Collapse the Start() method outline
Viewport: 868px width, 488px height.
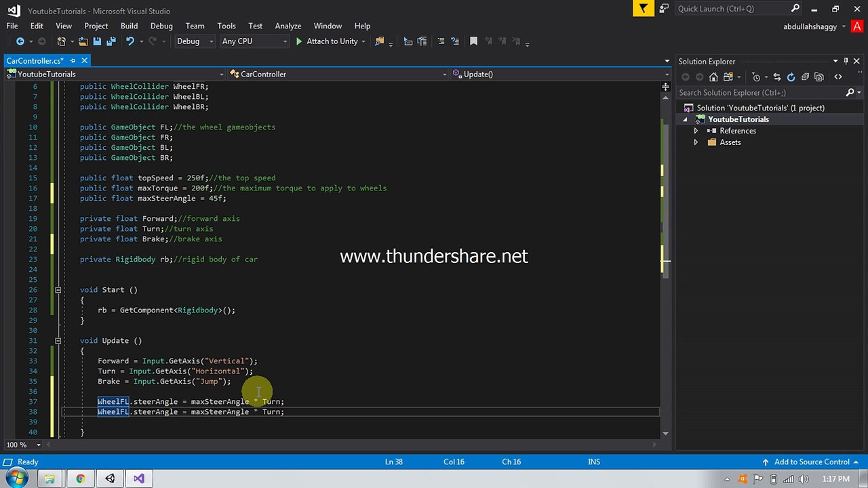pyautogui.click(x=58, y=289)
